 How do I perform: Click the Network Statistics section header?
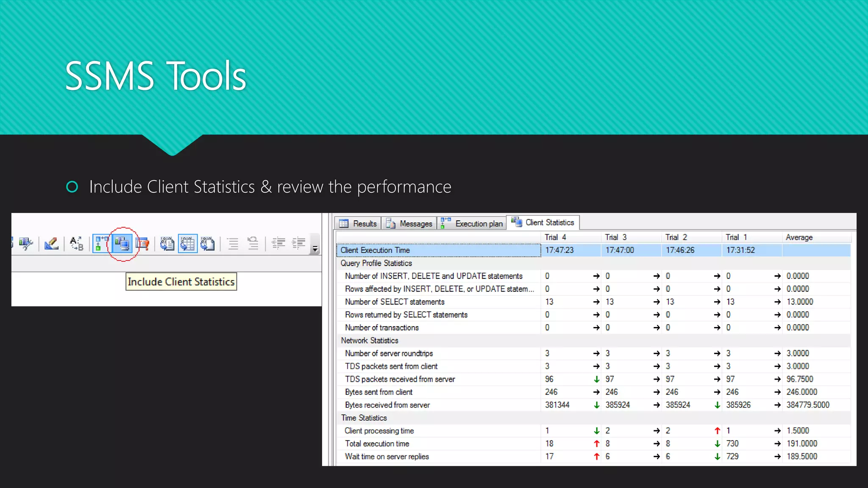[x=370, y=341]
